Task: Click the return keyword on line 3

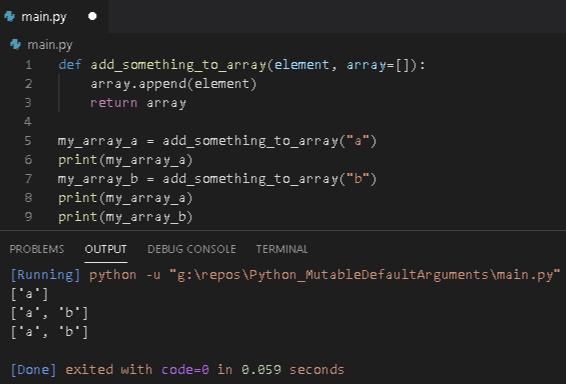Action: (x=114, y=103)
